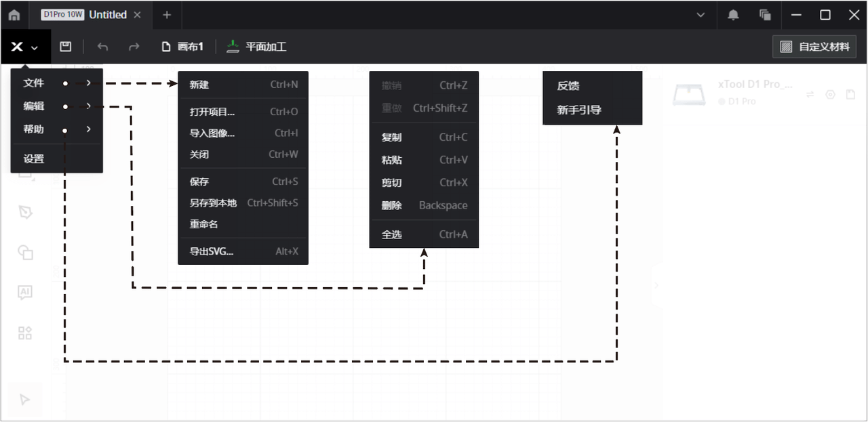Save project with the floppy disk icon
Image resolution: width=868 pixels, height=422 pixels.
point(65,47)
